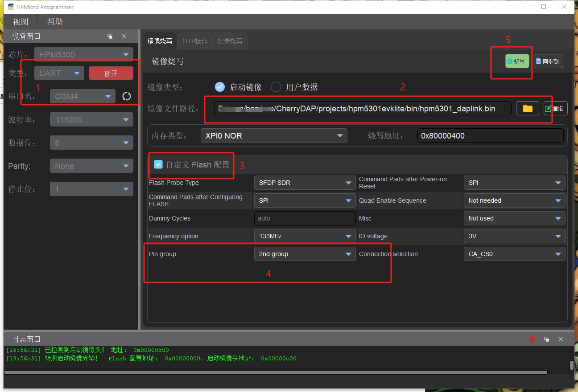Undock the 日志窗口 log panel
This screenshot has height=392, width=578.
click(546, 339)
